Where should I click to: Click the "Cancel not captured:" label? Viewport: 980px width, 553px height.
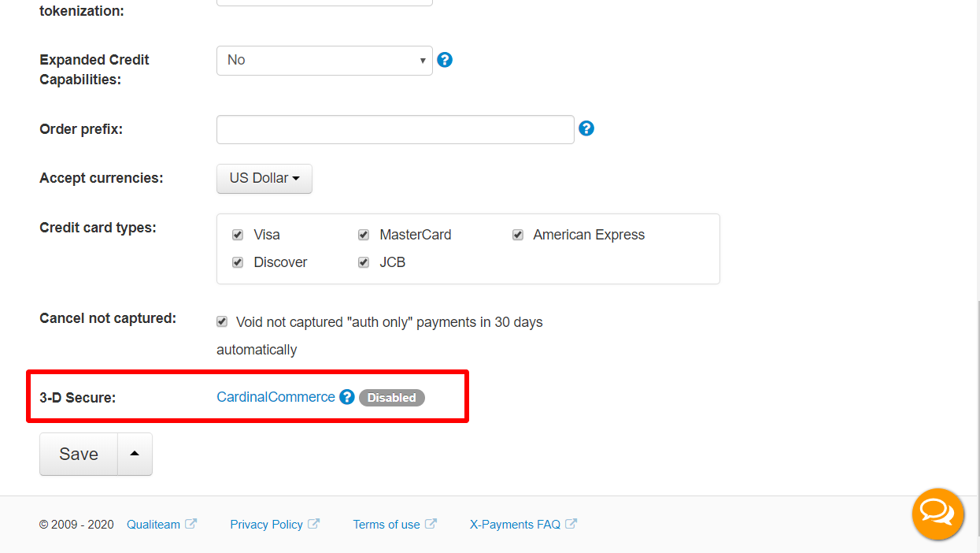click(x=108, y=318)
